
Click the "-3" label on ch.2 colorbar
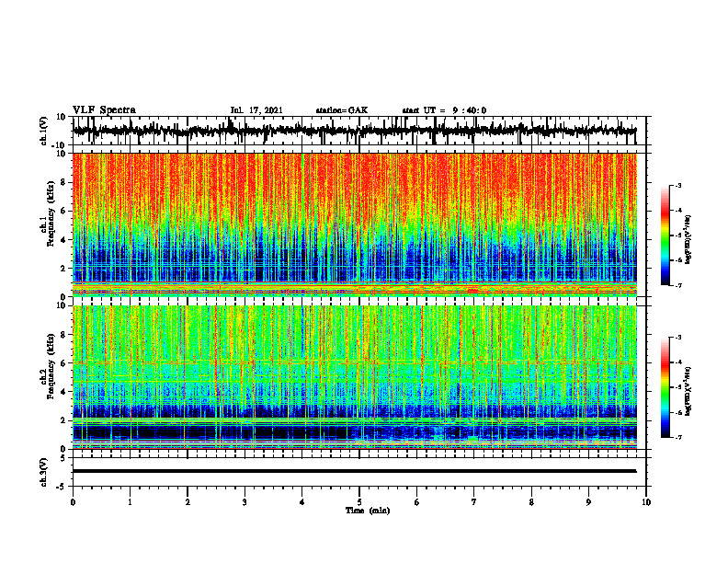click(678, 338)
